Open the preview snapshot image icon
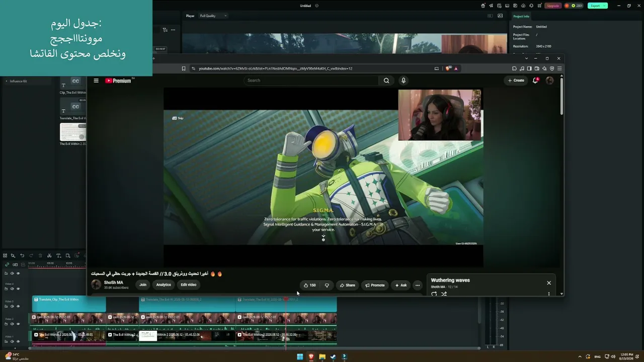The image size is (644, 362). pos(500,16)
